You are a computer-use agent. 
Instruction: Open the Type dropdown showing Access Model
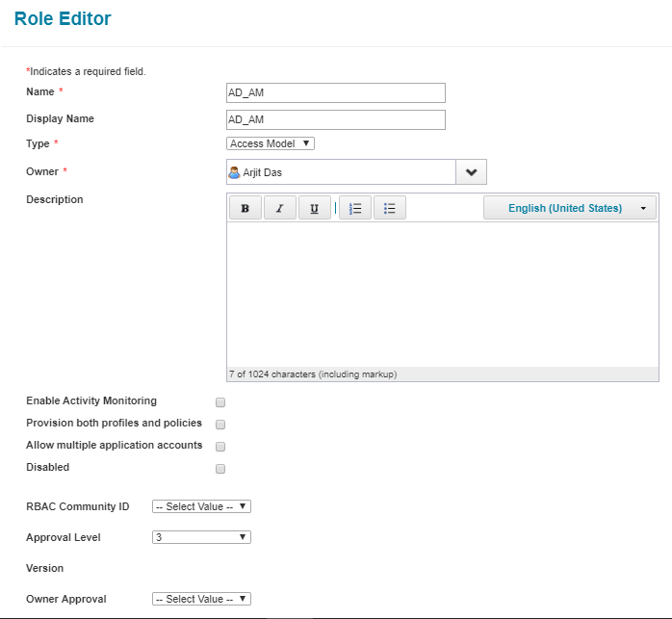click(271, 143)
